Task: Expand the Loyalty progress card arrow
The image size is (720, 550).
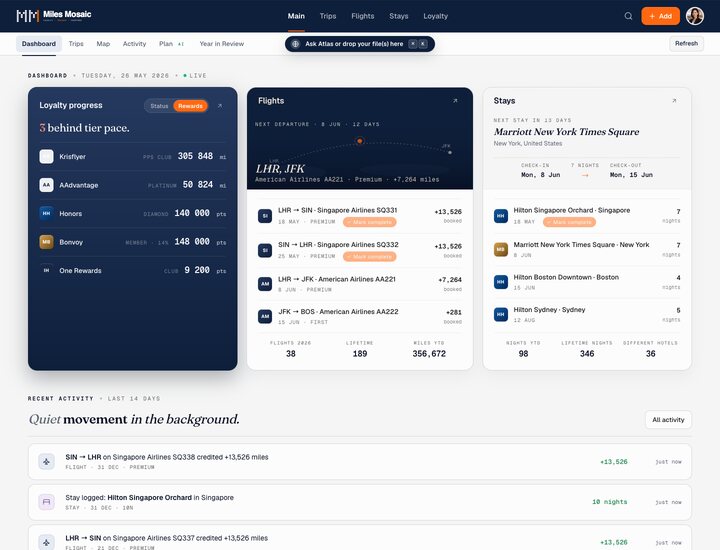Action: pyautogui.click(x=220, y=106)
